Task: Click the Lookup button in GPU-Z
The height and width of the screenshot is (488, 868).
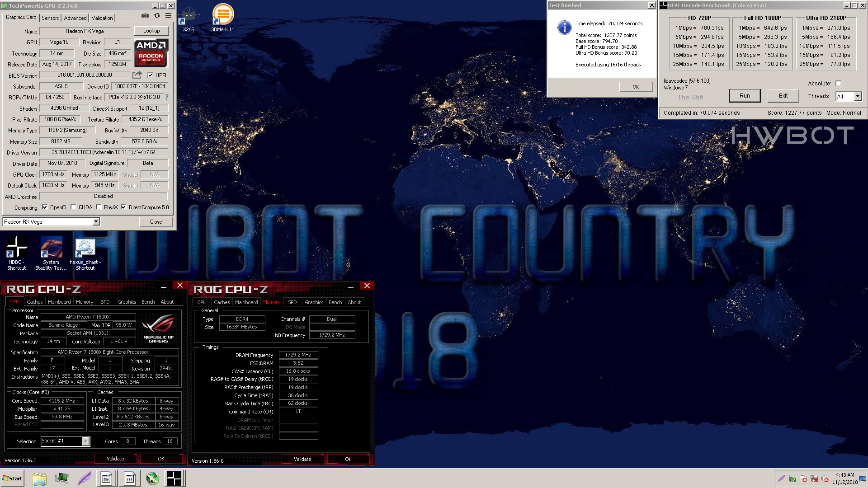Action: coord(151,31)
